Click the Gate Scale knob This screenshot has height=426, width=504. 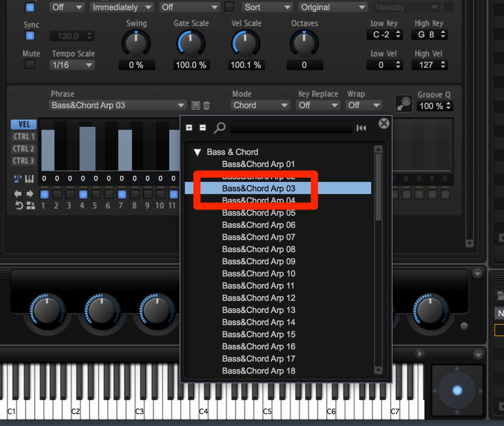(x=191, y=44)
